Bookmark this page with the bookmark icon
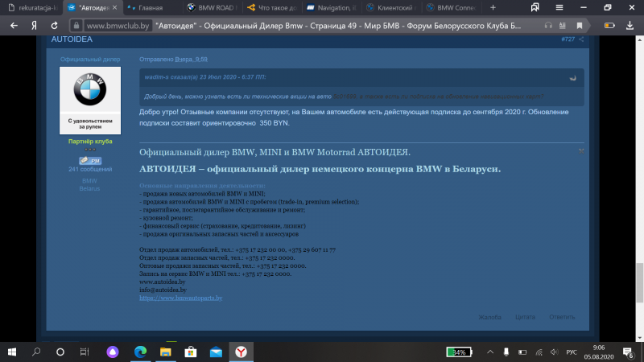 click(x=579, y=26)
